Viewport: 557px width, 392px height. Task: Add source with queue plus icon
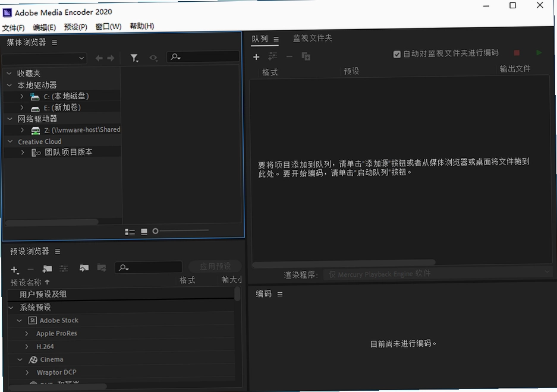click(x=256, y=57)
